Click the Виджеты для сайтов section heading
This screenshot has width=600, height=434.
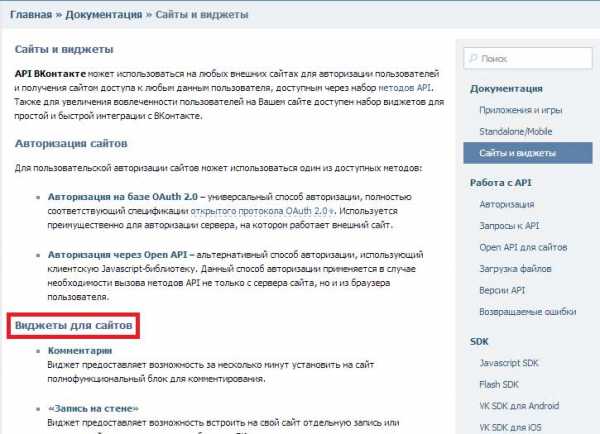coord(73,325)
